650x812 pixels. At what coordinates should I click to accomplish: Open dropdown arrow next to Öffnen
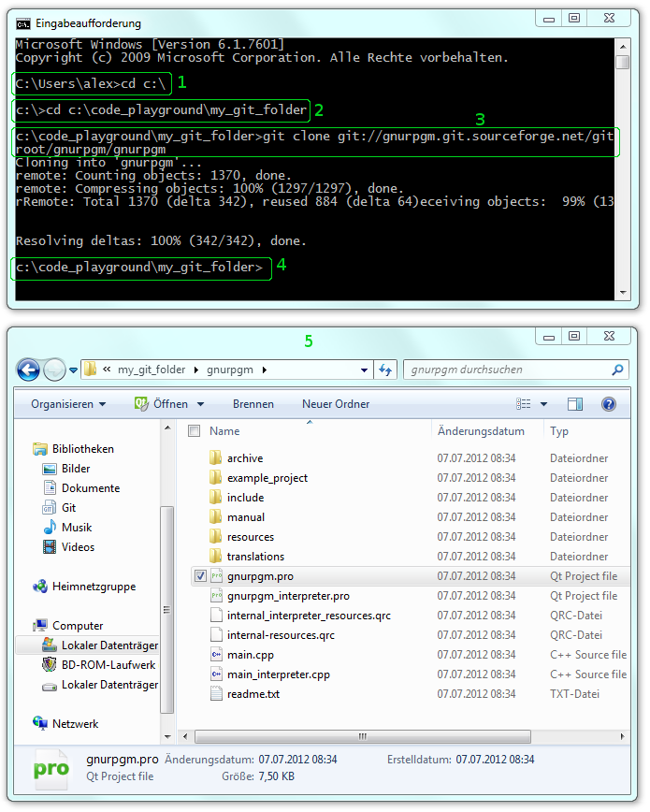coord(200,405)
